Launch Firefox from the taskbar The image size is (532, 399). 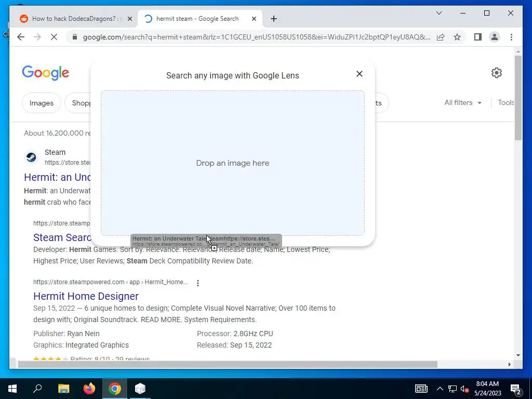coord(89,389)
